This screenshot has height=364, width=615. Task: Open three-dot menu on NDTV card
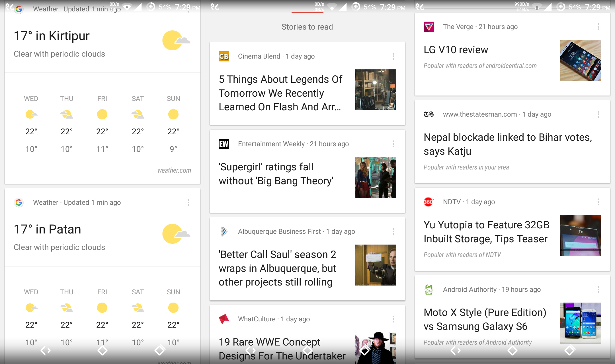(598, 202)
